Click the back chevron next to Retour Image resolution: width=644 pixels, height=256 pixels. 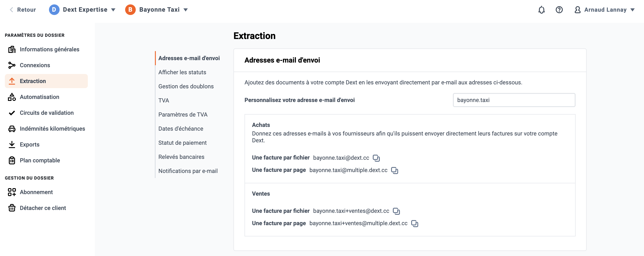click(11, 10)
